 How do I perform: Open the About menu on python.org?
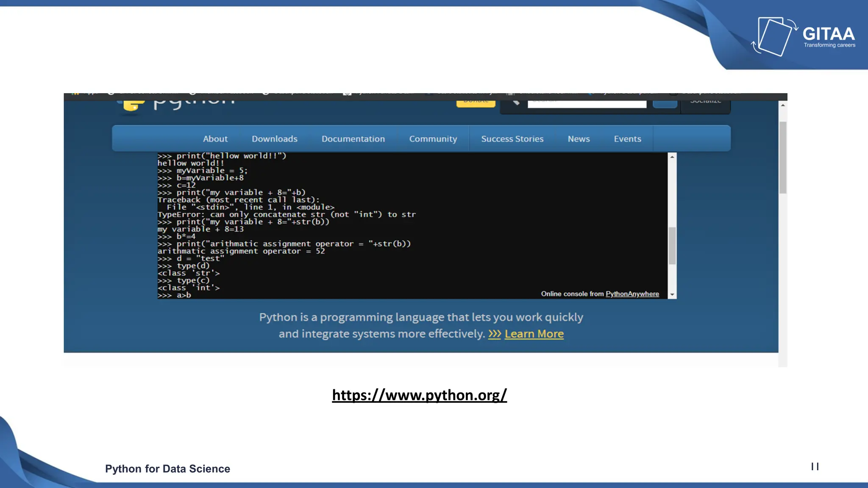[215, 139]
